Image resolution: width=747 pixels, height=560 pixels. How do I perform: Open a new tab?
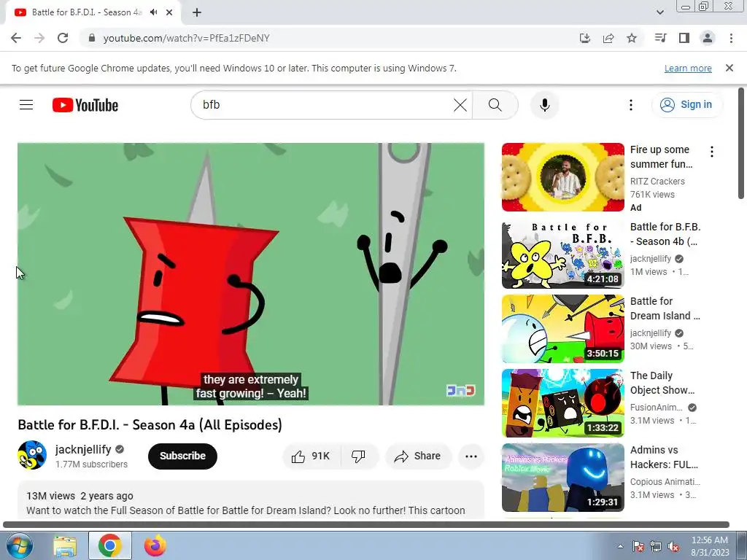tap(197, 12)
